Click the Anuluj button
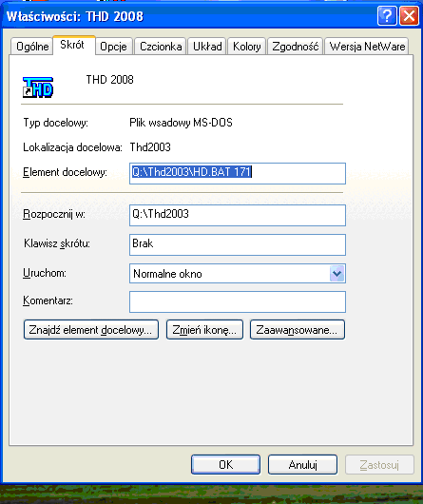Viewport: 423px width, 504px height. (302, 464)
